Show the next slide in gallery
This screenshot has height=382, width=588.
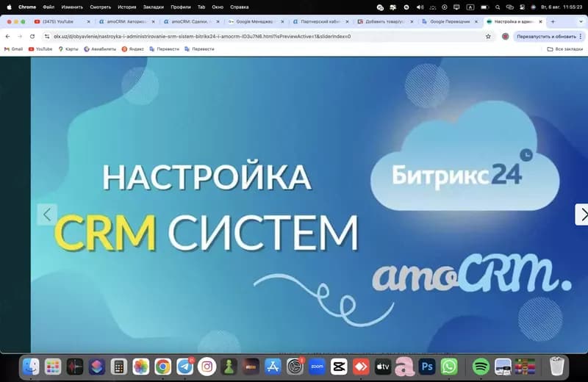click(x=581, y=215)
